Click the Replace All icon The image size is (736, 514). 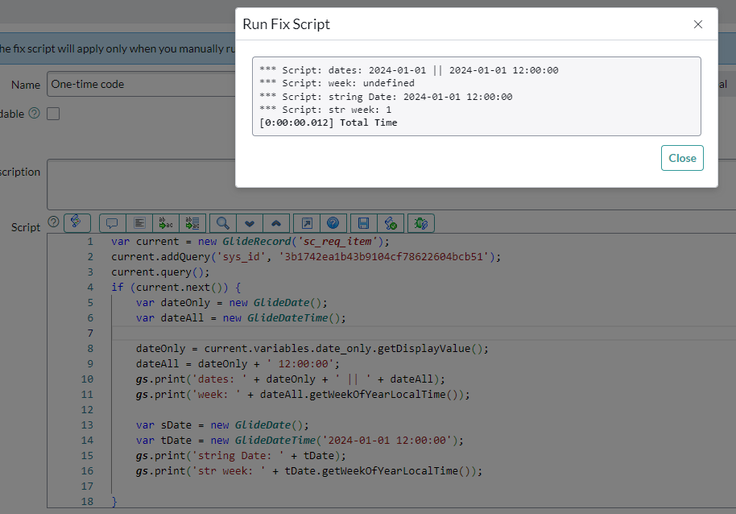tap(193, 223)
